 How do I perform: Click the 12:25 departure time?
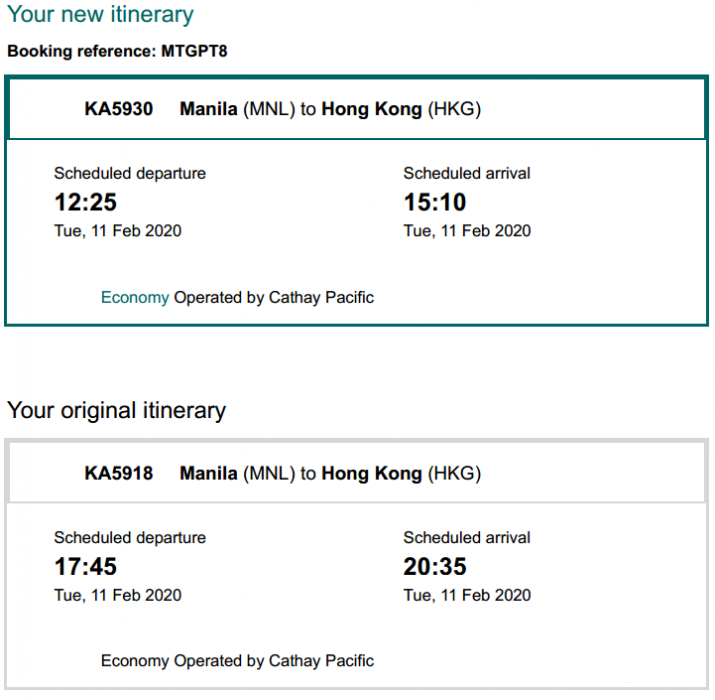pyautogui.click(x=85, y=203)
